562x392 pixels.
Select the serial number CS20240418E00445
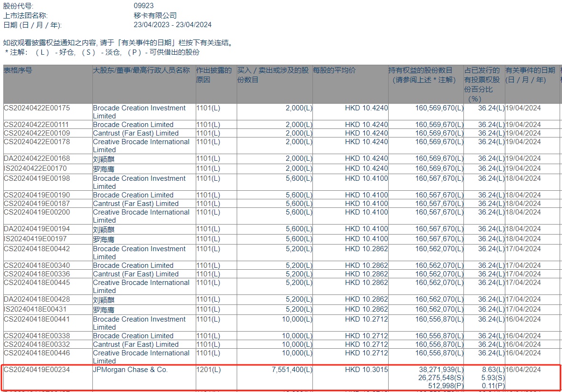click(x=37, y=283)
